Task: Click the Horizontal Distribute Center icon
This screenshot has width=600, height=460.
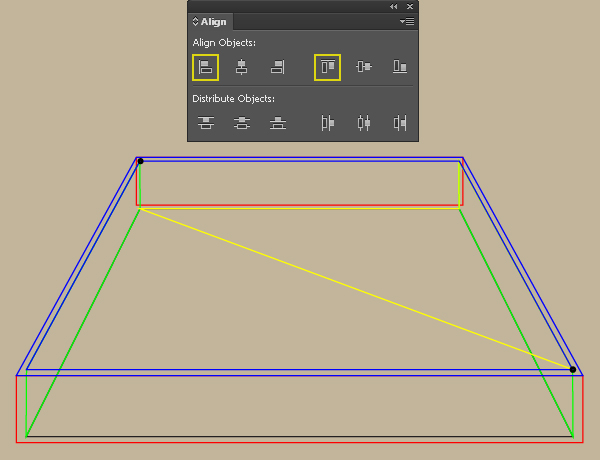Action: (x=364, y=123)
